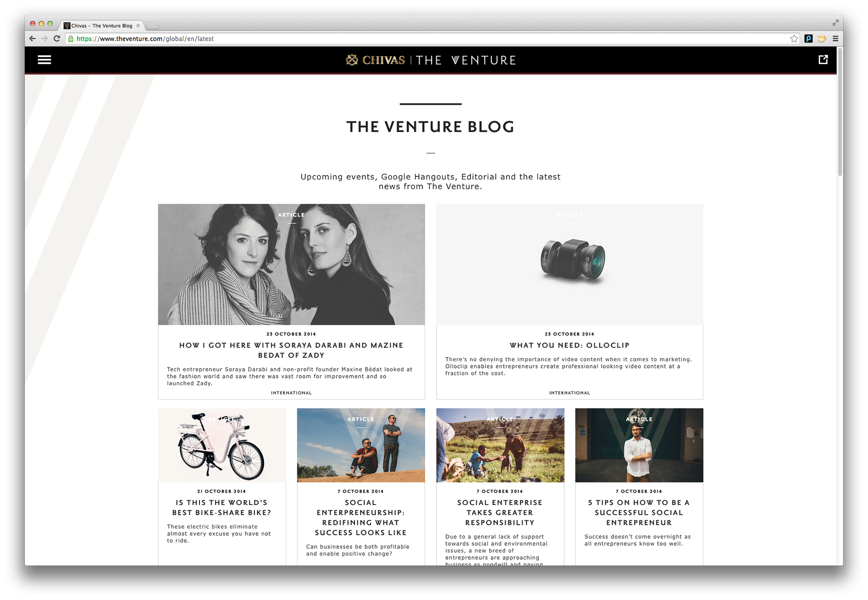The height and width of the screenshot is (600, 868).
Task: Click the blue P extension icon
Action: tap(808, 39)
